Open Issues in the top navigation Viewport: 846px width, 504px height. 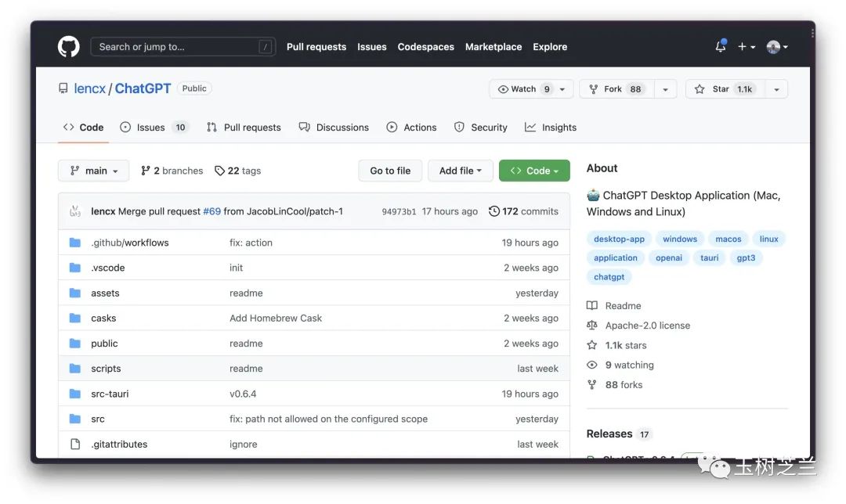(x=372, y=47)
